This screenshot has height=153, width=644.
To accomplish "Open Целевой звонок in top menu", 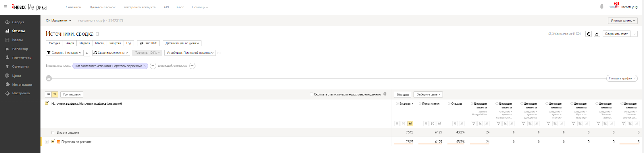I will (x=102, y=7).
